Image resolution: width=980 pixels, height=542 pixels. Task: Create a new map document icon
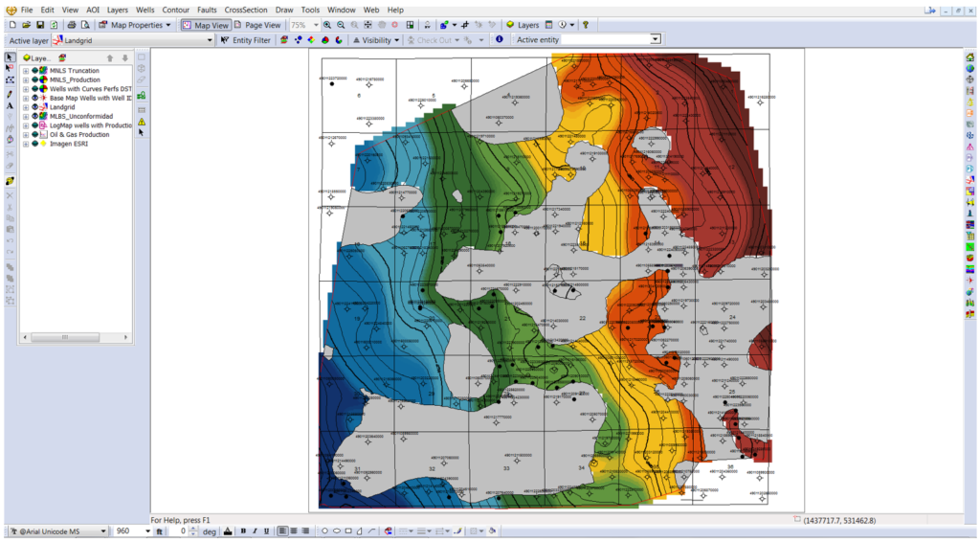(x=12, y=25)
